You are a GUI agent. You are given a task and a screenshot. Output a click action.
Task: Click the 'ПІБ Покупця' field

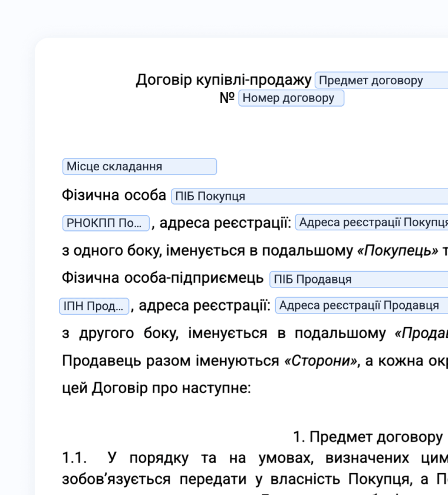click(309, 196)
